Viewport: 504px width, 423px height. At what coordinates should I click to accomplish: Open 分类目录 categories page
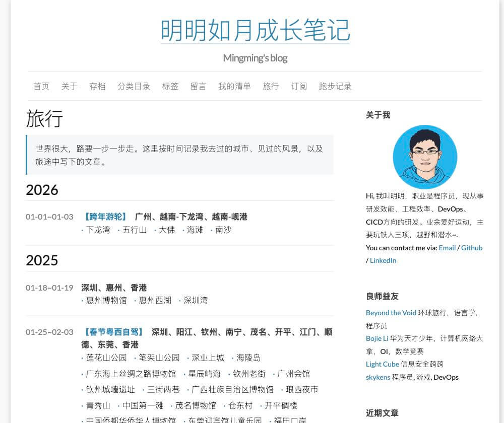coord(134,86)
